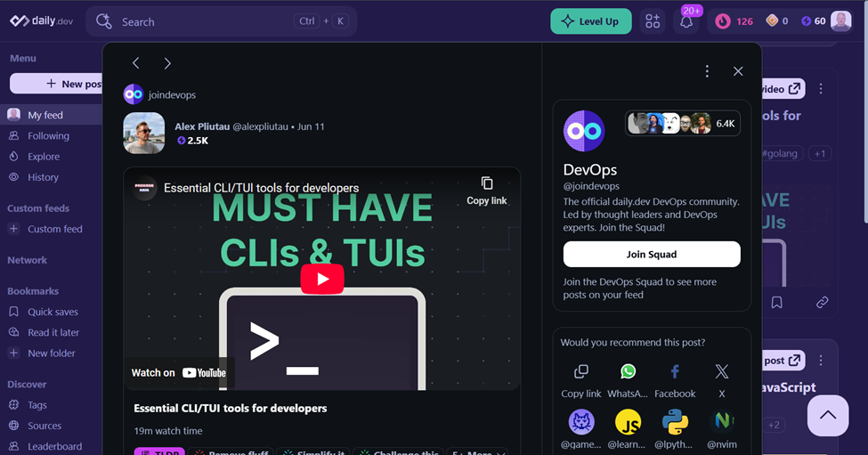Image resolution: width=868 pixels, height=455 pixels.
Task: Share to @lpyth... Python squad
Action: (675, 429)
